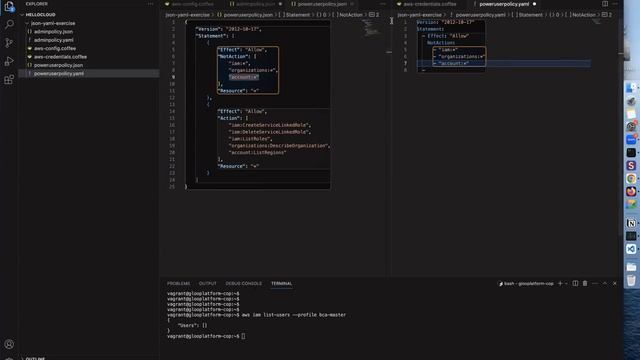The width and height of the screenshot is (640, 360).
Task: Switch to poweruserpolicy.yaml editor tab
Action: [504, 4]
